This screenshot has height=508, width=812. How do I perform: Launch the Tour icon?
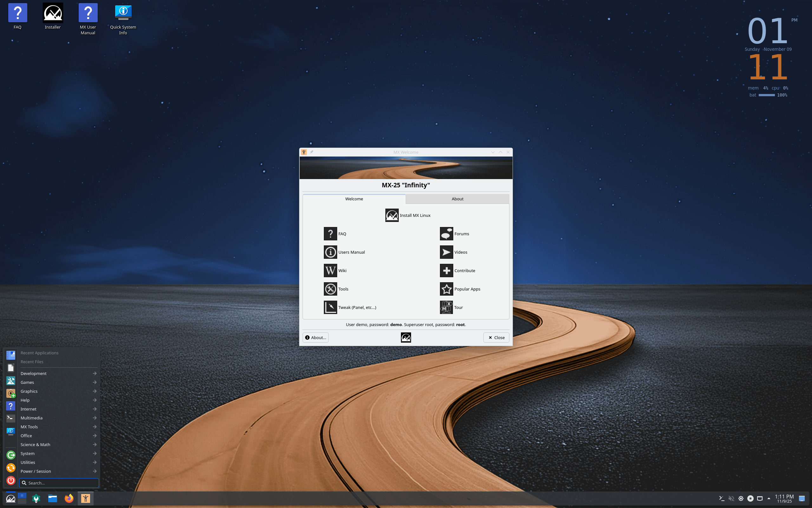point(446,307)
